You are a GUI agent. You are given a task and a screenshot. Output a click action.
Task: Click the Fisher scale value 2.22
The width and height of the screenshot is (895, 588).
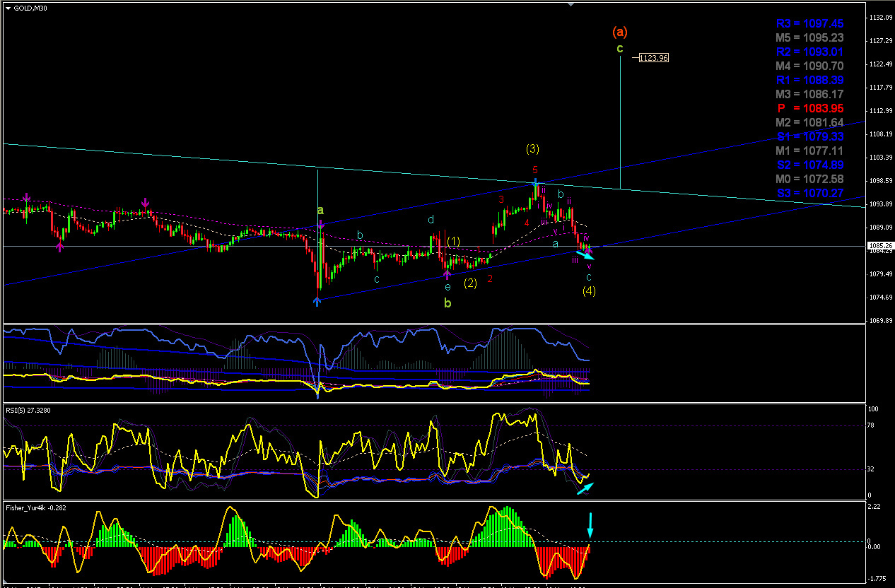click(875, 507)
